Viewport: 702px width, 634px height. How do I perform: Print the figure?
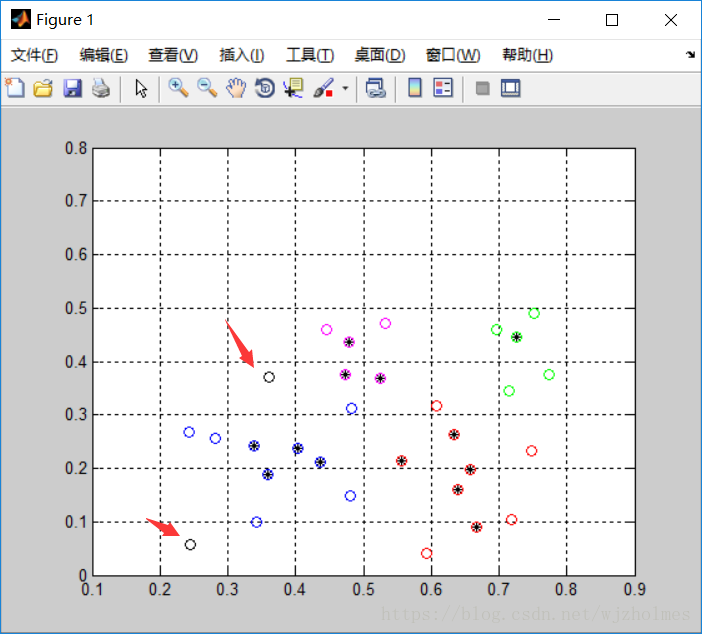(x=101, y=88)
